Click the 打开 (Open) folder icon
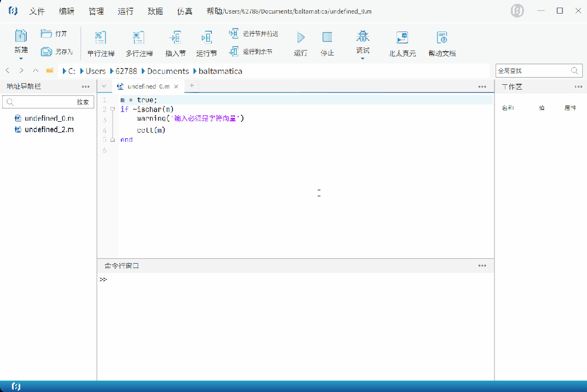The width and height of the screenshot is (587, 392). tap(46, 34)
